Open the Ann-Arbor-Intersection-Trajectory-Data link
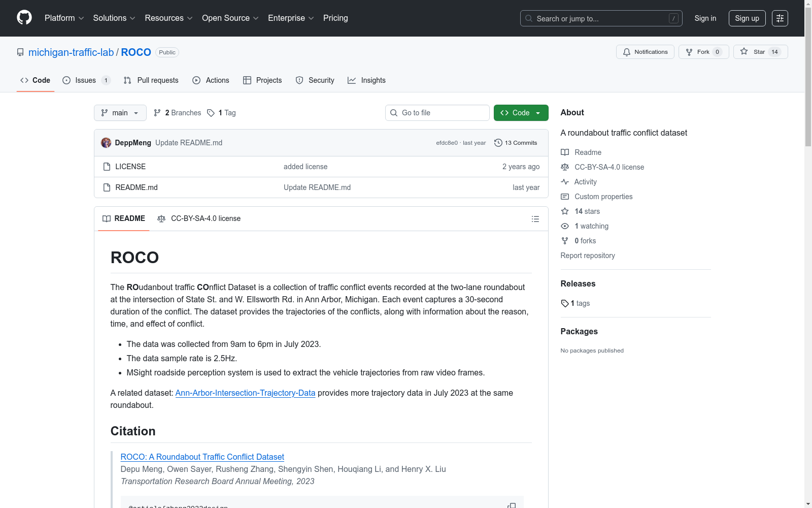Viewport: 812px width, 508px height. pyautogui.click(x=245, y=393)
